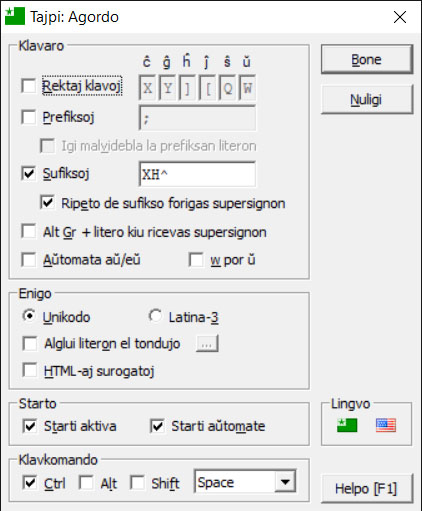Click the Nuligi button
Viewport: 422px width, 511px height.
click(367, 99)
